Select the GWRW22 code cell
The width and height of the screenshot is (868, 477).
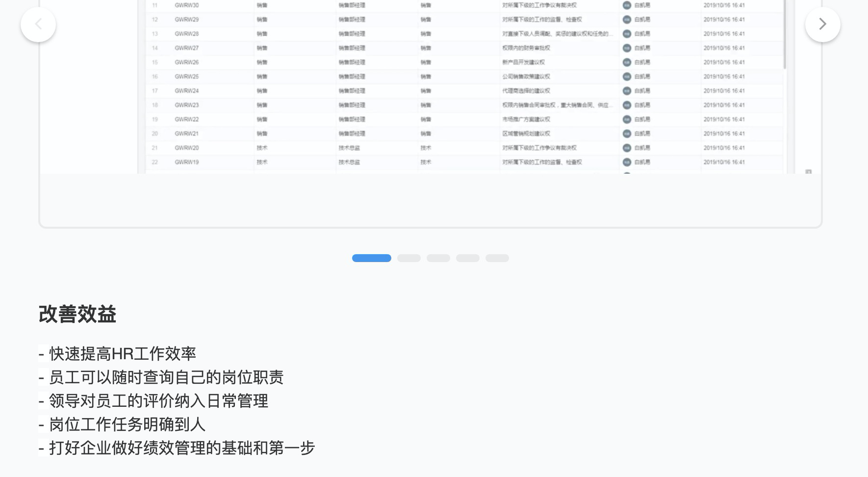[x=187, y=119]
